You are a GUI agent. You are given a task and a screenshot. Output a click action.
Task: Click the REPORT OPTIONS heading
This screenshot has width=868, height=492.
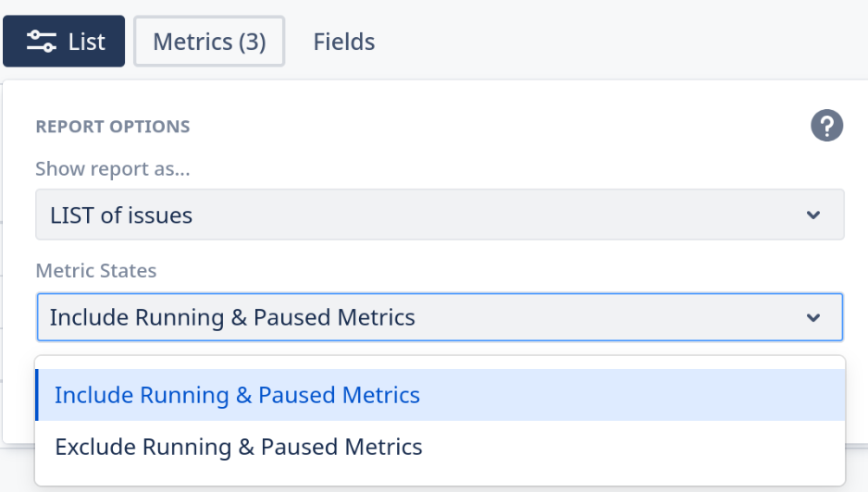point(113,127)
